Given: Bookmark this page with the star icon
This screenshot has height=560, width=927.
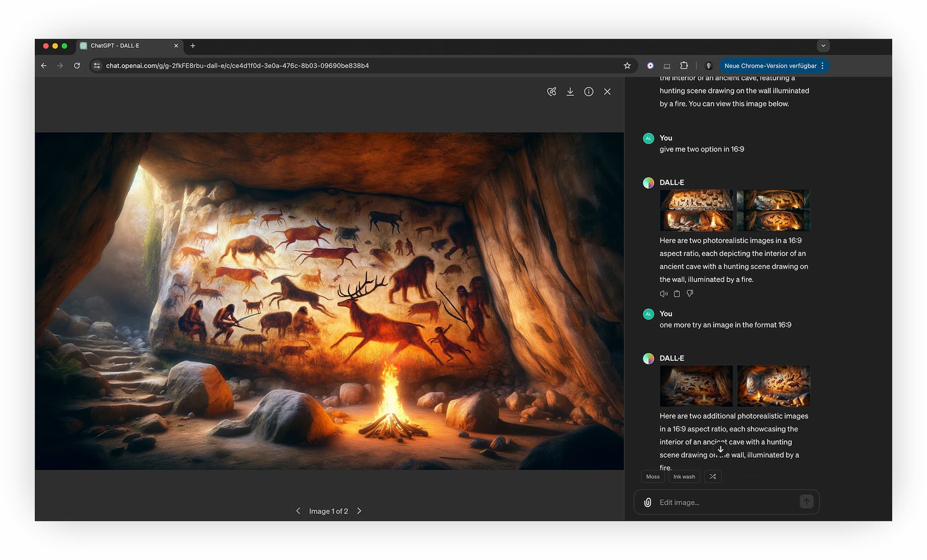Looking at the screenshot, I should pyautogui.click(x=627, y=66).
